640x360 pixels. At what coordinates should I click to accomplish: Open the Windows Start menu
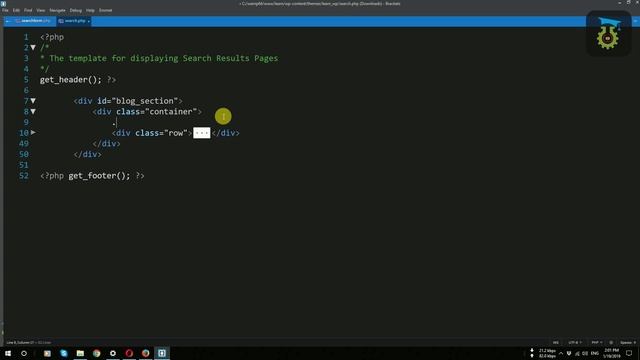pyautogui.click(x=8, y=353)
